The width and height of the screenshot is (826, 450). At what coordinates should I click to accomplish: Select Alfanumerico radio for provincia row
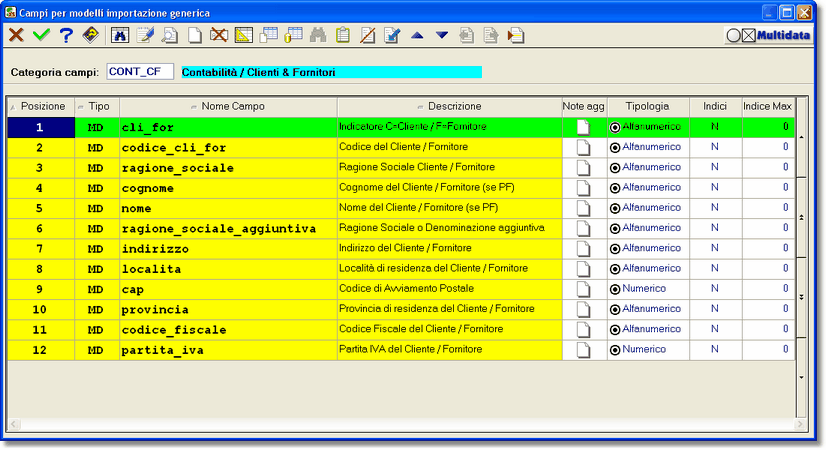coord(615,309)
